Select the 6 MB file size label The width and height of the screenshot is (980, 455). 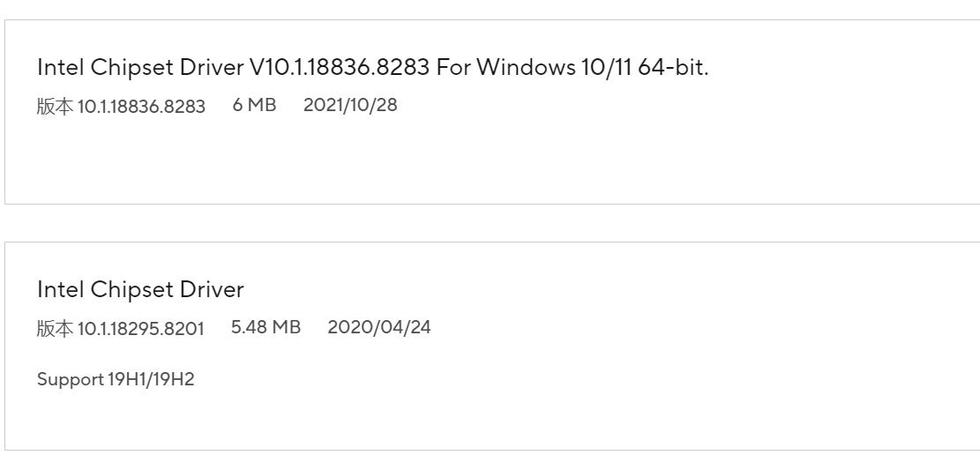(x=254, y=106)
